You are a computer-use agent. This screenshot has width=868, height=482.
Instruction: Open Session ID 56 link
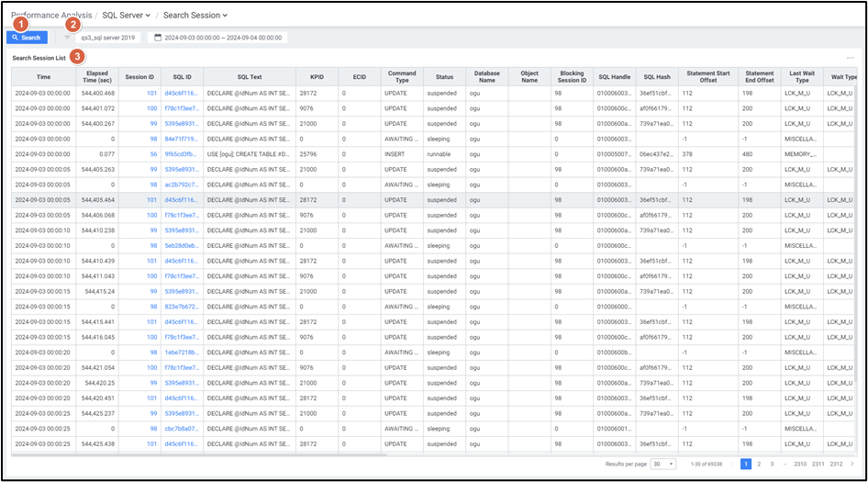coord(151,154)
